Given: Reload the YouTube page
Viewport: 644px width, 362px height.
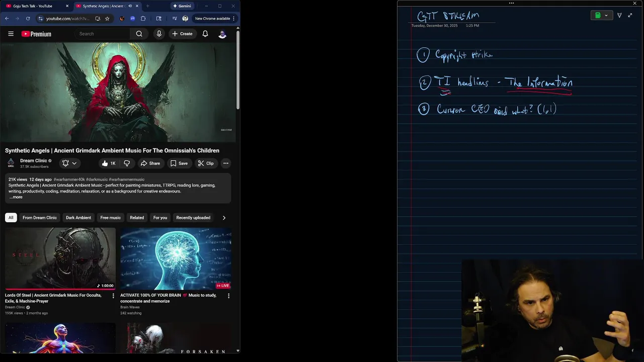Looking at the screenshot, I should (28, 19).
